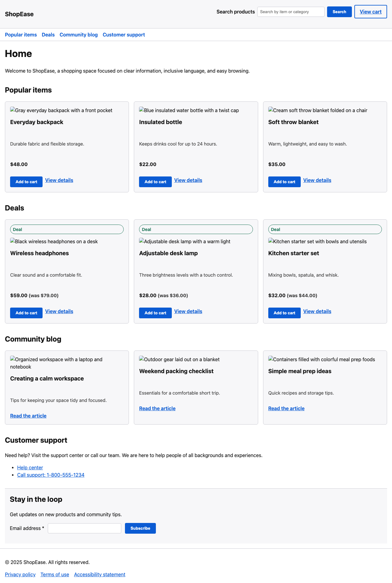Screen dimensions: 392x583
Task: View details of the Insulated bottle
Action: (x=188, y=180)
